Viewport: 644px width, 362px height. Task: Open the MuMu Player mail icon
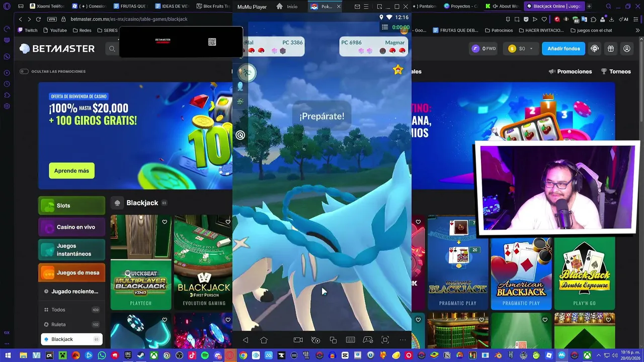point(357,7)
